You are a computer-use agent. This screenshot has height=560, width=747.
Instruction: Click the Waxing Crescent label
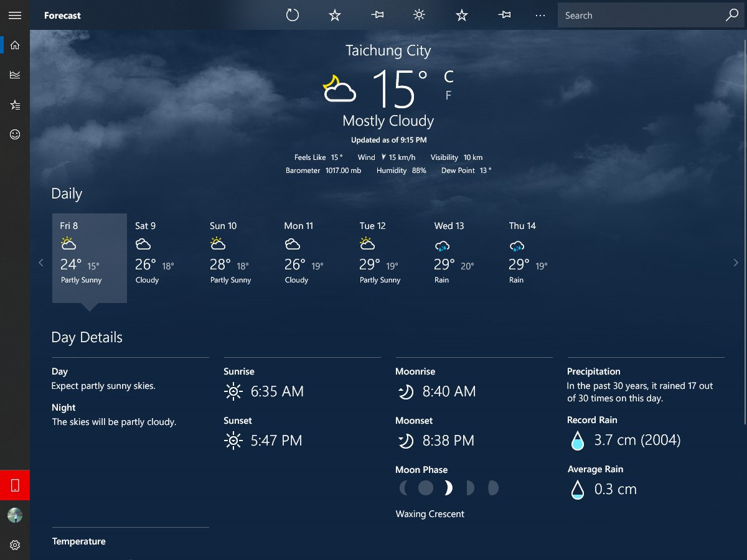(430, 514)
